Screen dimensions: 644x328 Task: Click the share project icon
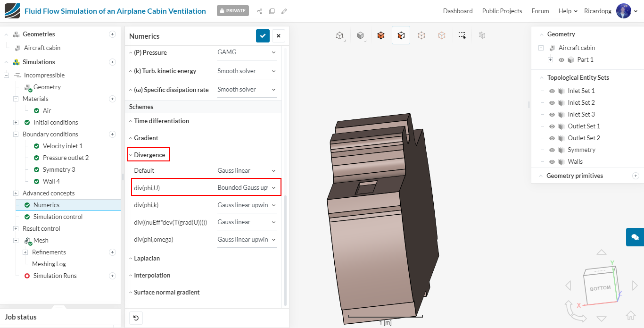(260, 11)
